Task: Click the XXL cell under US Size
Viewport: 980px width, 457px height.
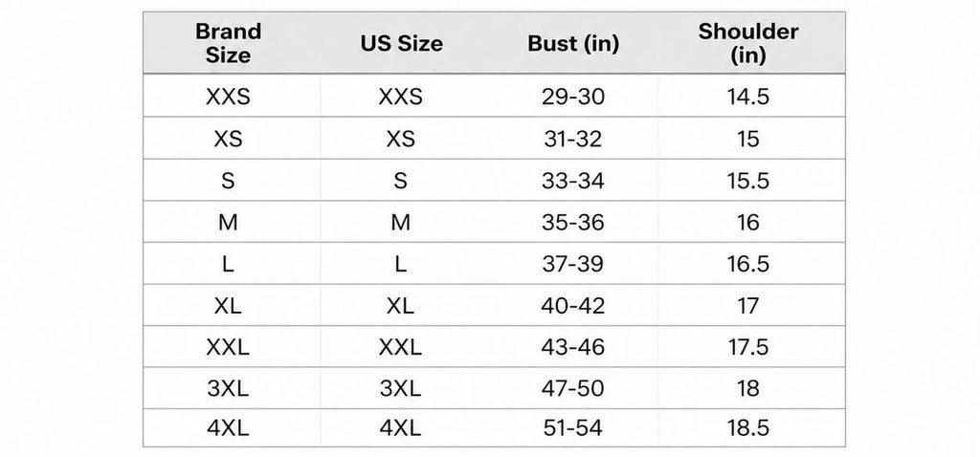Action: click(401, 347)
